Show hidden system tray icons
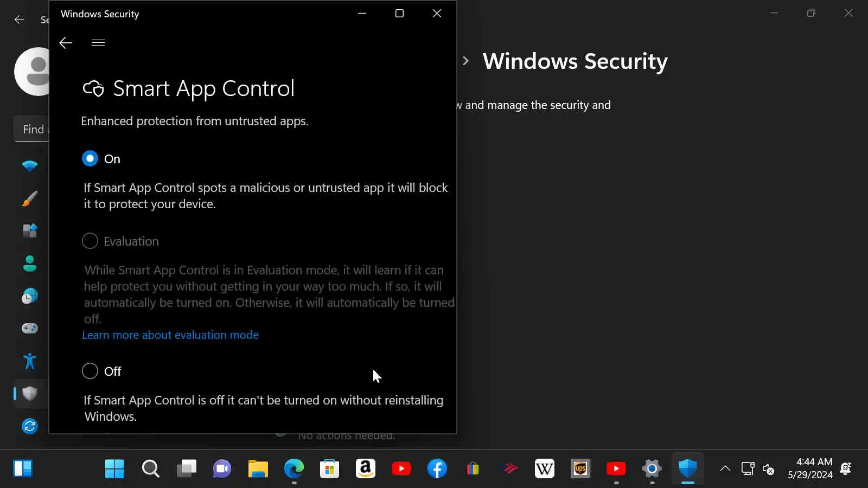This screenshot has width=868, height=488. pyautogui.click(x=725, y=468)
